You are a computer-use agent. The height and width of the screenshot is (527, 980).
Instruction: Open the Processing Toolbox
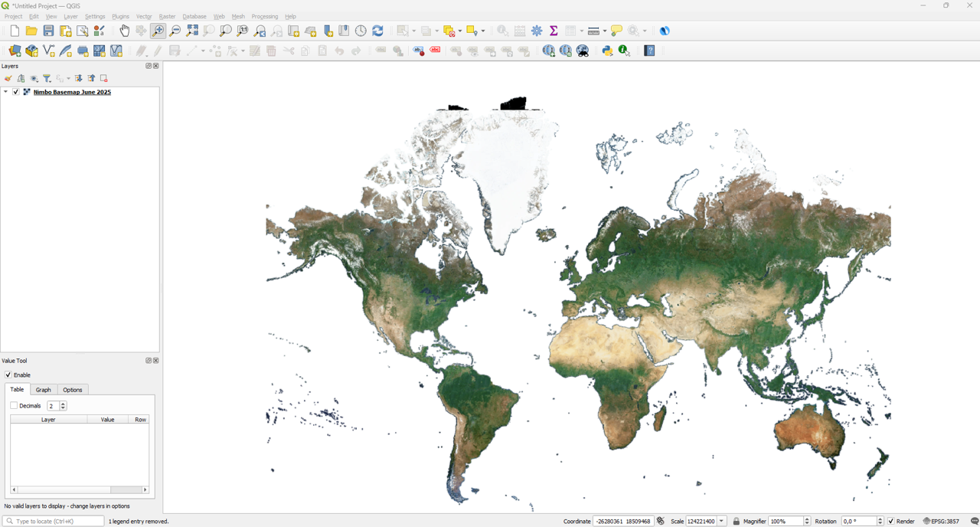(x=535, y=31)
